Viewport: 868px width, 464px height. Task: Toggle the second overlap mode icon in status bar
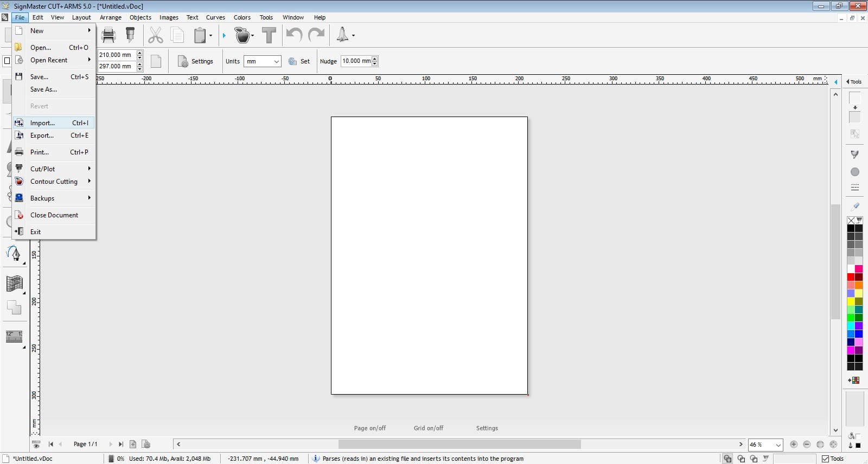tap(741, 459)
